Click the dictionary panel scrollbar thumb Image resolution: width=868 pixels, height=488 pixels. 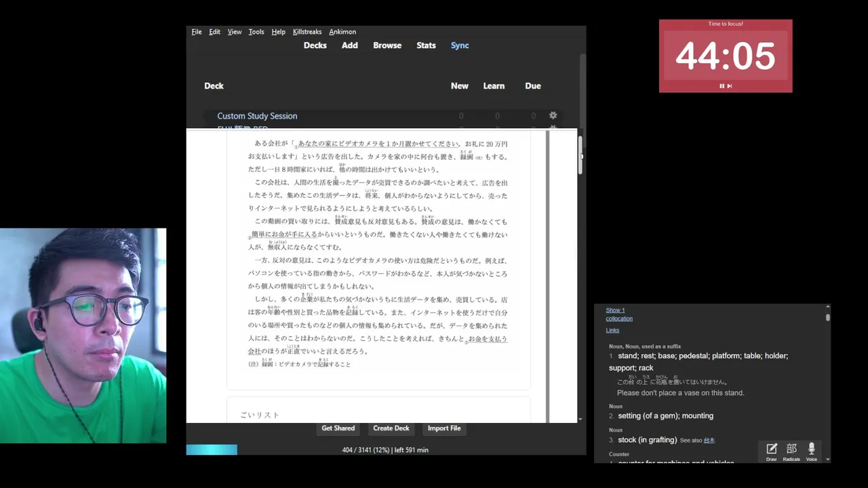click(828, 317)
